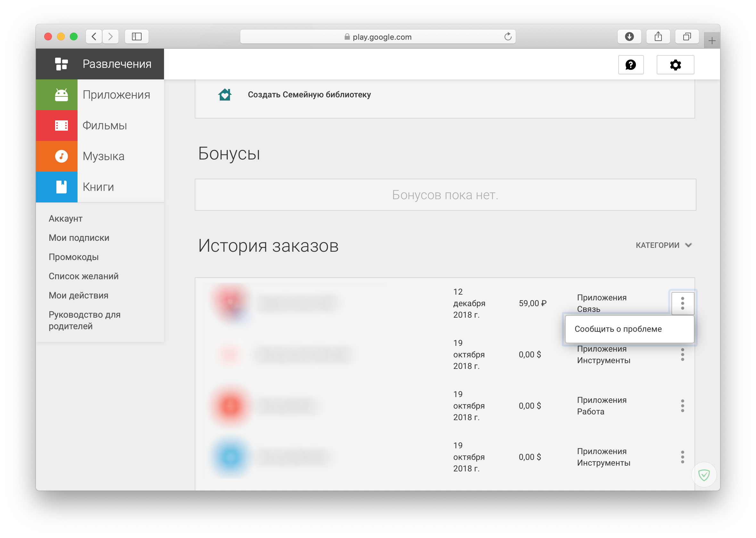The image size is (756, 538).
Task: Open three-dot menu for Работа order
Action: pyautogui.click(x=683, y=406)
